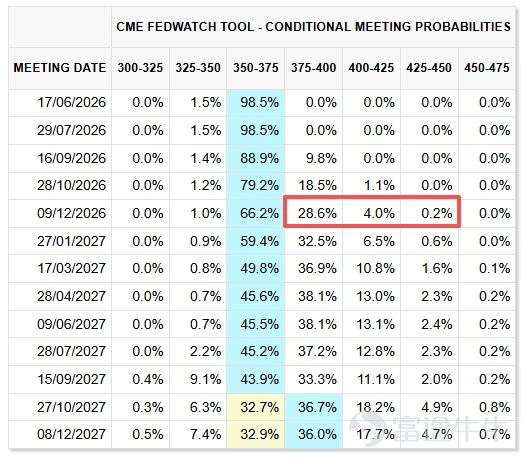529x465 pixels.
Task: Select the 49.8% cell for 17/03/2027
Action: [x=256, y=268]
